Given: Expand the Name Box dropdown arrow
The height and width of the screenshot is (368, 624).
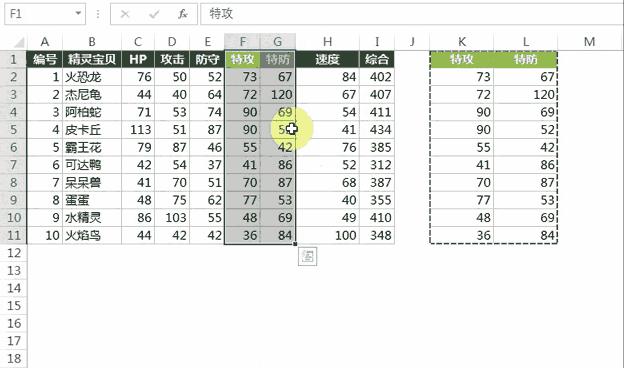Looking at the screenshot, I should click(78, 14).
